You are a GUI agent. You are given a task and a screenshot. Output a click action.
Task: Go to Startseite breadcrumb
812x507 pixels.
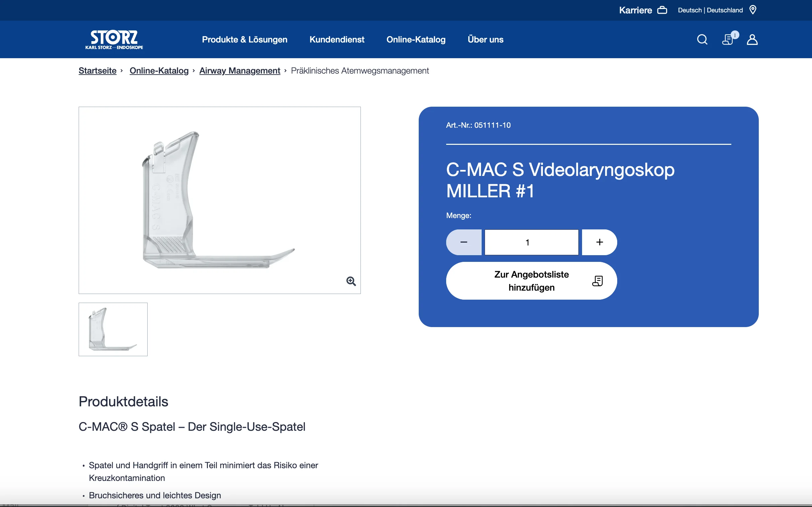(x=97, y=71)
